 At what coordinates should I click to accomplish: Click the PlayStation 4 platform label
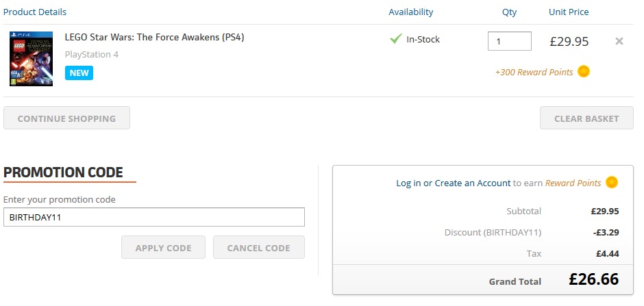click(92, 54)
